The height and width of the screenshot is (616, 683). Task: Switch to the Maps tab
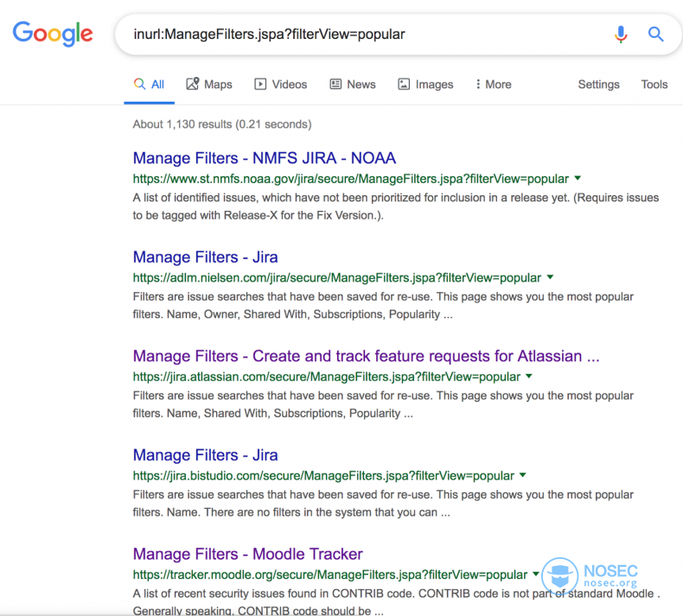(209, 85)
